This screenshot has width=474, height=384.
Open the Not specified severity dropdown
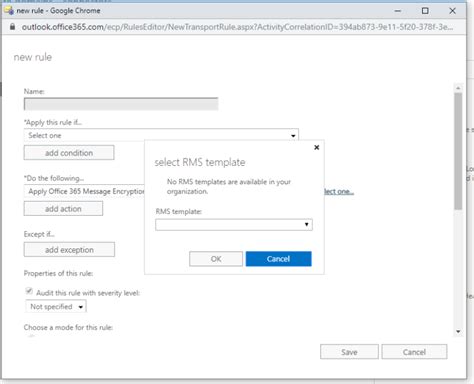56,306
